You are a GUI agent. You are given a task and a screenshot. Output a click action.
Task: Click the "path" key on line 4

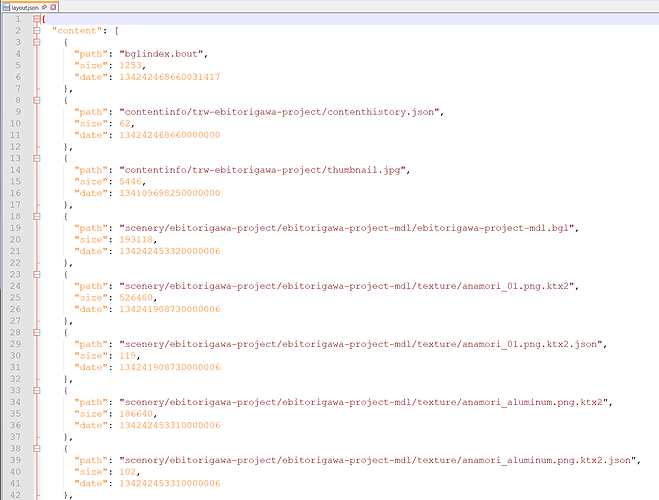(x=91, y=54)
